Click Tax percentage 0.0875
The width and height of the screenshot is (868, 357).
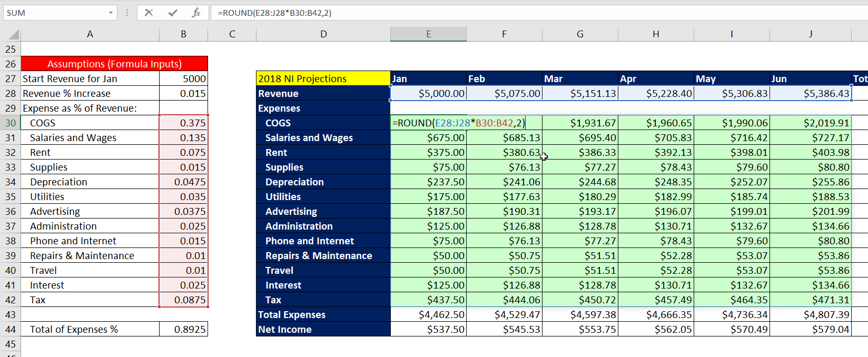[183, 300]
